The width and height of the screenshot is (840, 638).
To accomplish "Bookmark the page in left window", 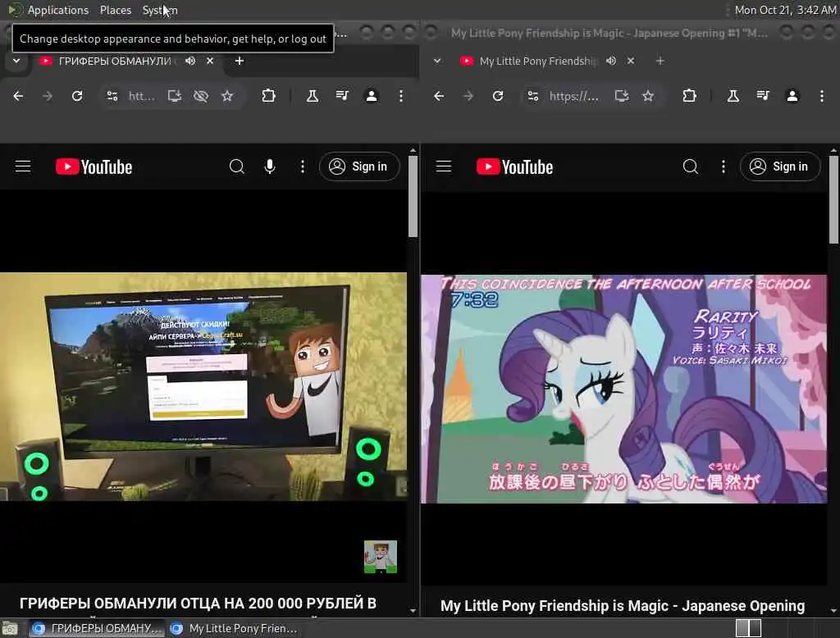I will (x=227, y=96).
